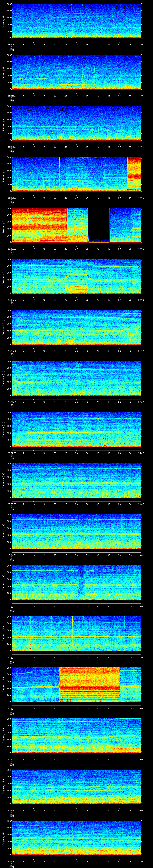Image resolution: width=153 pixels, height=868 pixels.
Task: Click the "23:20:00" start time label
Action: [x=12, y=351]
